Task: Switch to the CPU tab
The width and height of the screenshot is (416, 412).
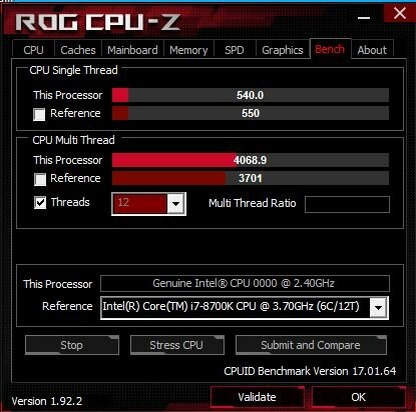Action: coord(33,50)
